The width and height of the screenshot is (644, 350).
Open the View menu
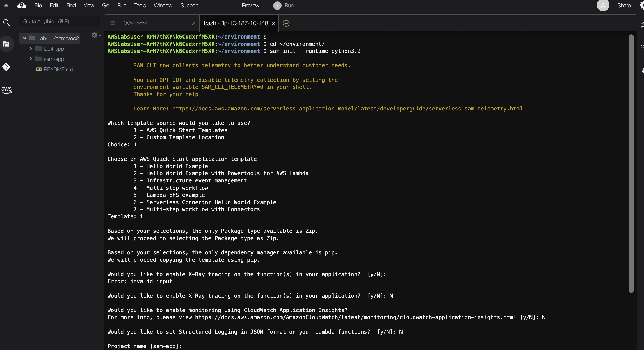89,5
